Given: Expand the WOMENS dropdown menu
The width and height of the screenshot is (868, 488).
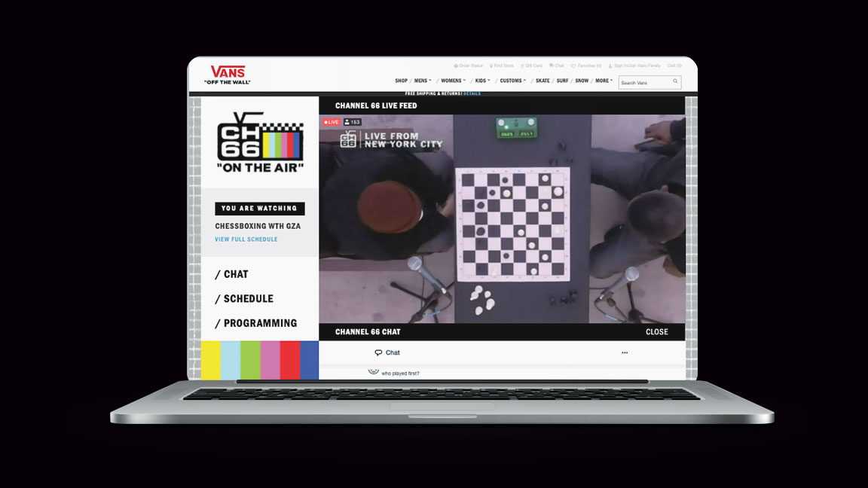Looking at the screenshot, I should (x=454, y=81).
